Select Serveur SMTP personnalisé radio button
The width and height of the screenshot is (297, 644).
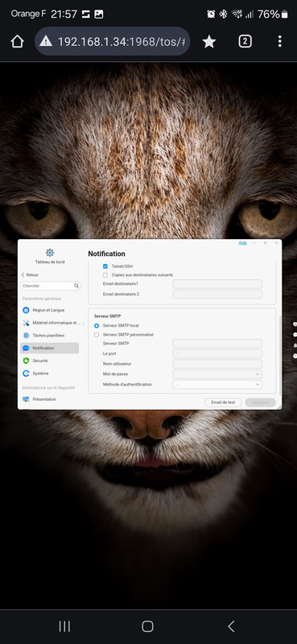tap(97, 335)
